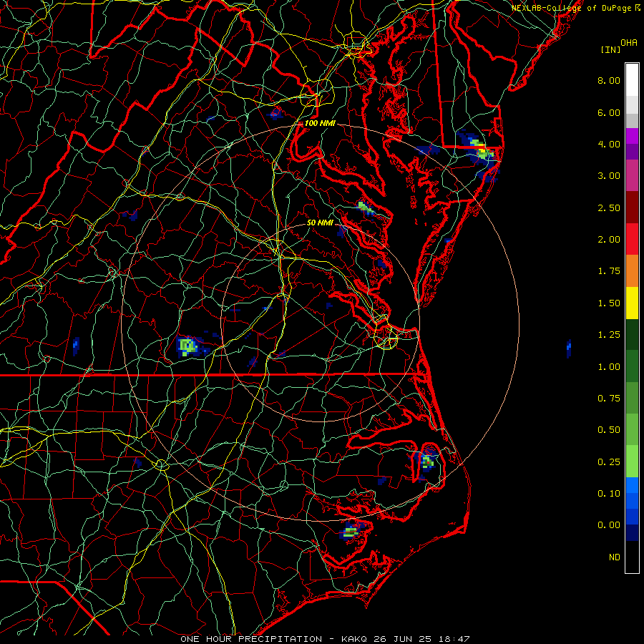
Task: Click the 0.50 legend value
Action: coord(609,430)
